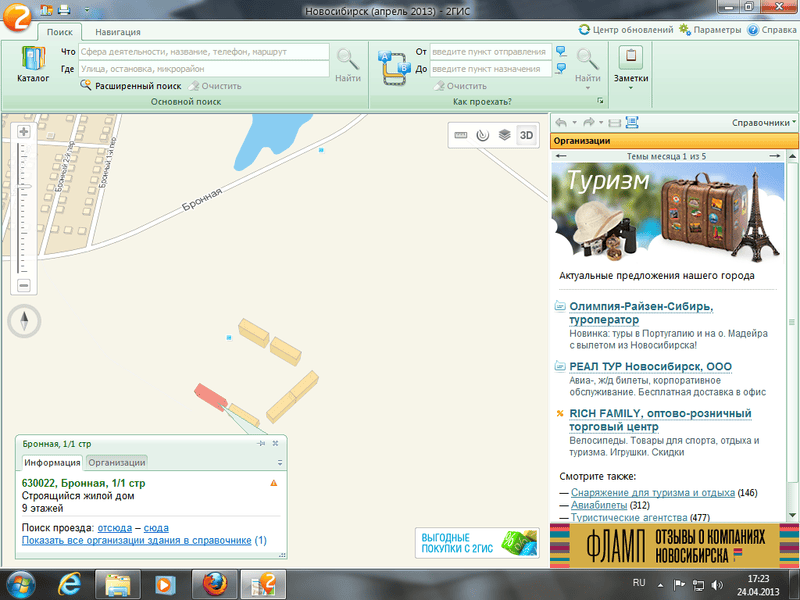Click the Авиабилеты link
This screenshot has height=600, width=800.
tap(598, 505)
